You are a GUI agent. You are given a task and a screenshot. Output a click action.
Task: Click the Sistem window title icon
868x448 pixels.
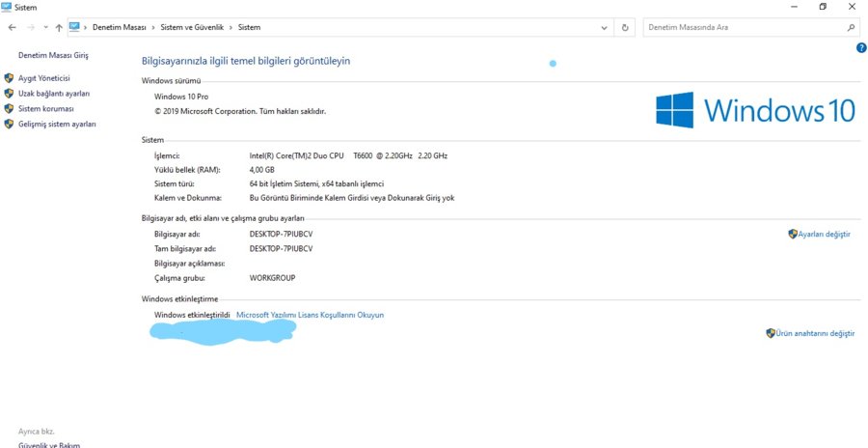tap(7, 7)
